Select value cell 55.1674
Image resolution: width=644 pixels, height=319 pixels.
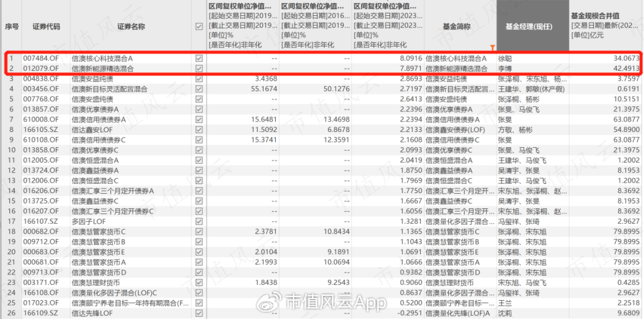click(264, 89)
